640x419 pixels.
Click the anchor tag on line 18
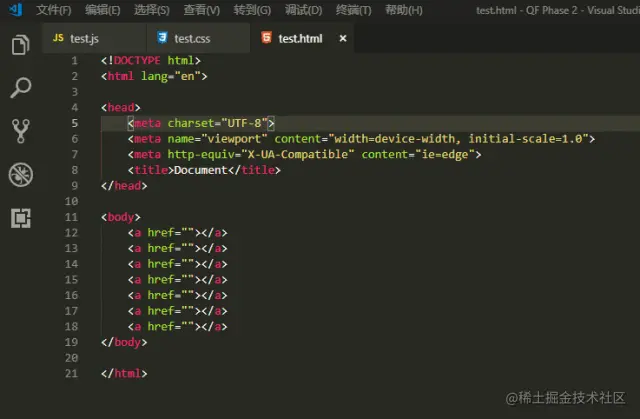point(178,326)
